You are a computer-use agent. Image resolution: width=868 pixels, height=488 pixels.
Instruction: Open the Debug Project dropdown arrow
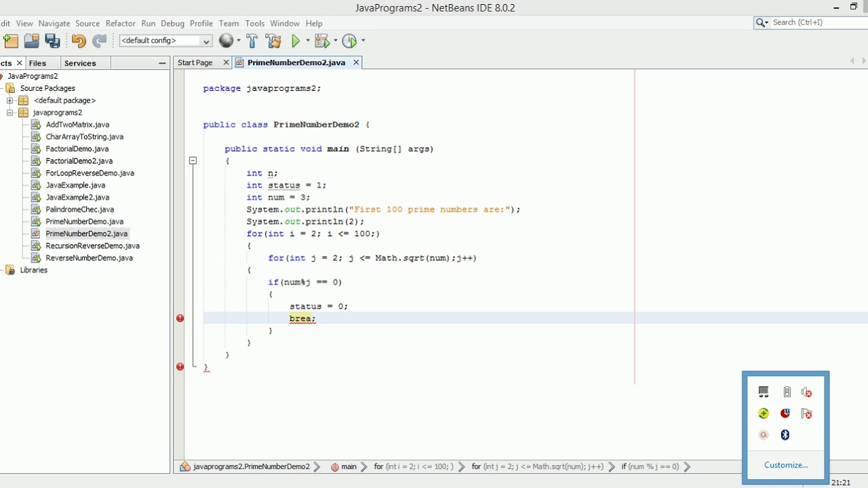[335, 41]
